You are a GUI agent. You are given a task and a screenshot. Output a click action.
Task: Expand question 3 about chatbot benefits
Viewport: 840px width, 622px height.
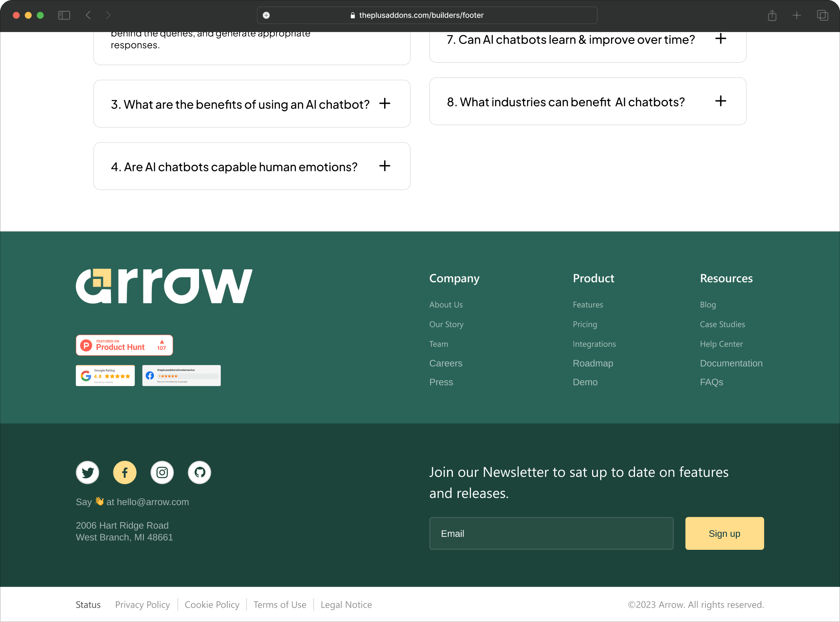[x=385, y=103]
